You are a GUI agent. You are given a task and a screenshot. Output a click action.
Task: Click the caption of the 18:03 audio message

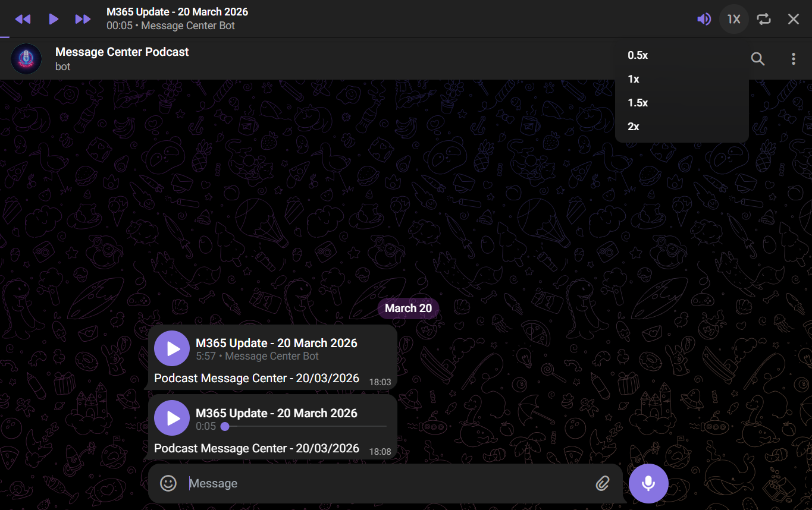click(256, 378)
